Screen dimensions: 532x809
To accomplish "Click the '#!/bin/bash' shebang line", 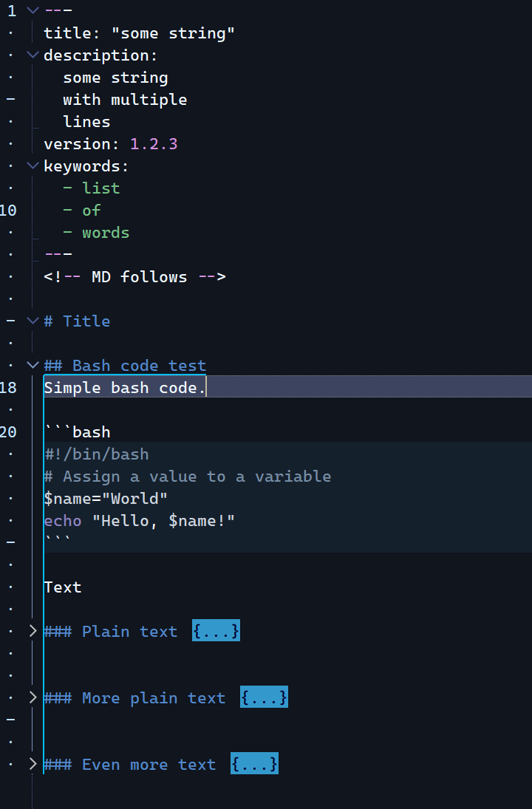I will click(x=96, y=454).
